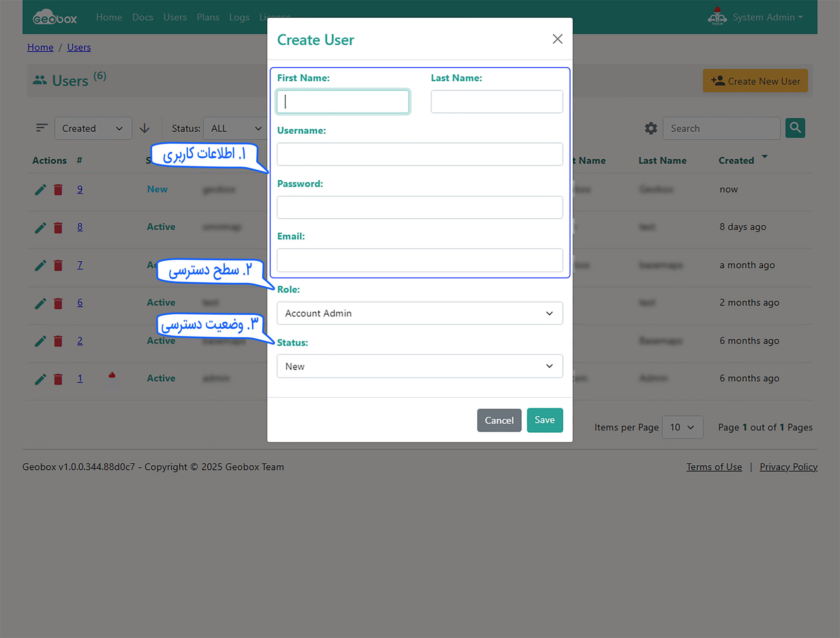Delete user 2 with the trash icon
This screenshot has height=638, width=840.
pos(58,341)
